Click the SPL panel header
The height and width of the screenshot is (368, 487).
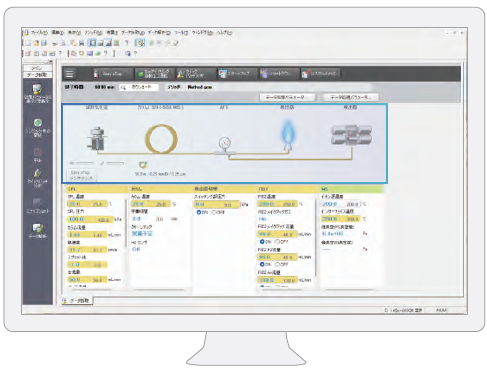(x=96, y=189)
